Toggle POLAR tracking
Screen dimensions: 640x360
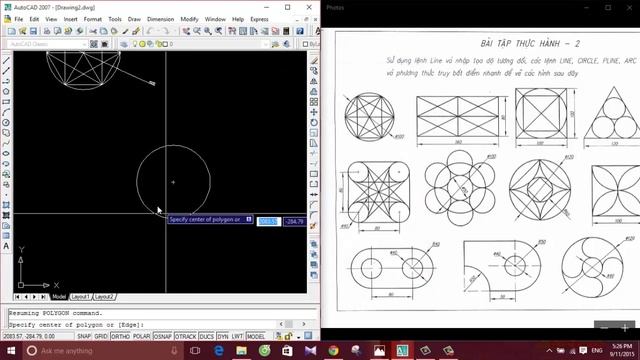(x=142, y=336)
